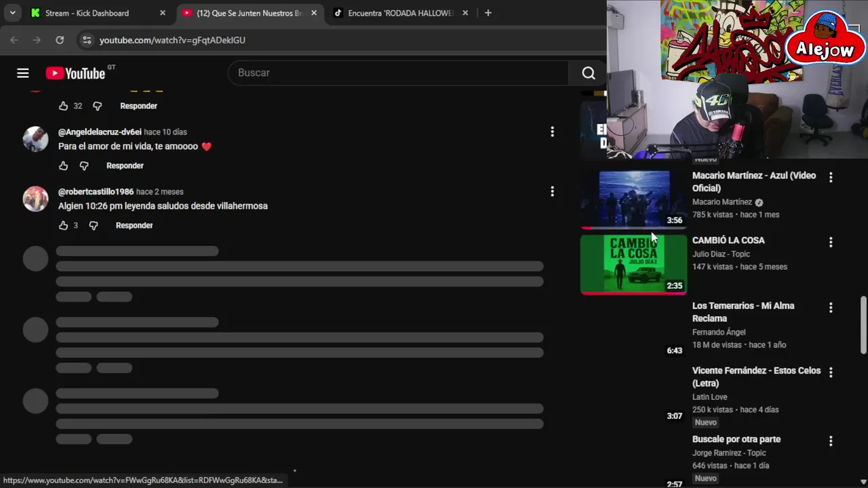Screen dimensions: 868x488
Task: Close the YouTube browser tab
Action: point(315,13)
